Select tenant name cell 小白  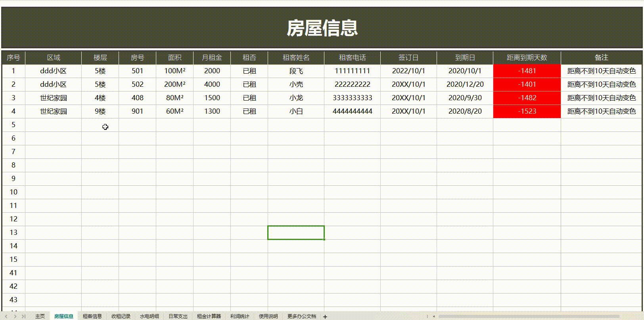click(296, 112)
